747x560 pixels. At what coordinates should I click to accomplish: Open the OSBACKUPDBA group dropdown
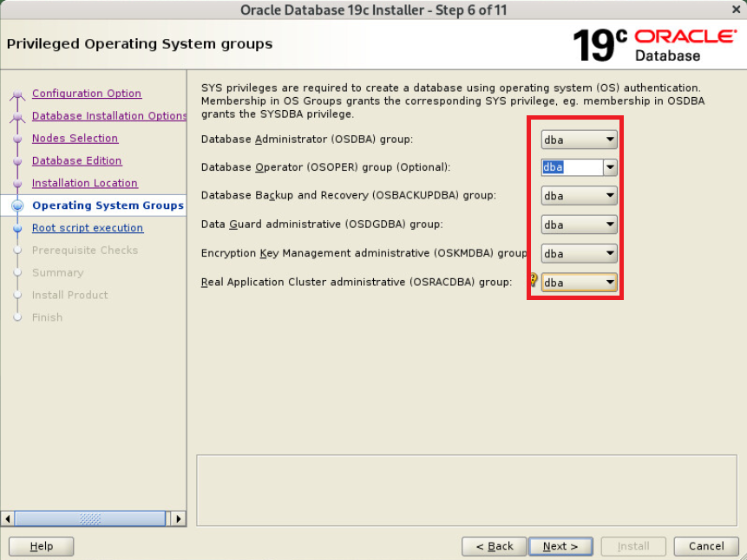pyautogui.click(x=579, y=196)
